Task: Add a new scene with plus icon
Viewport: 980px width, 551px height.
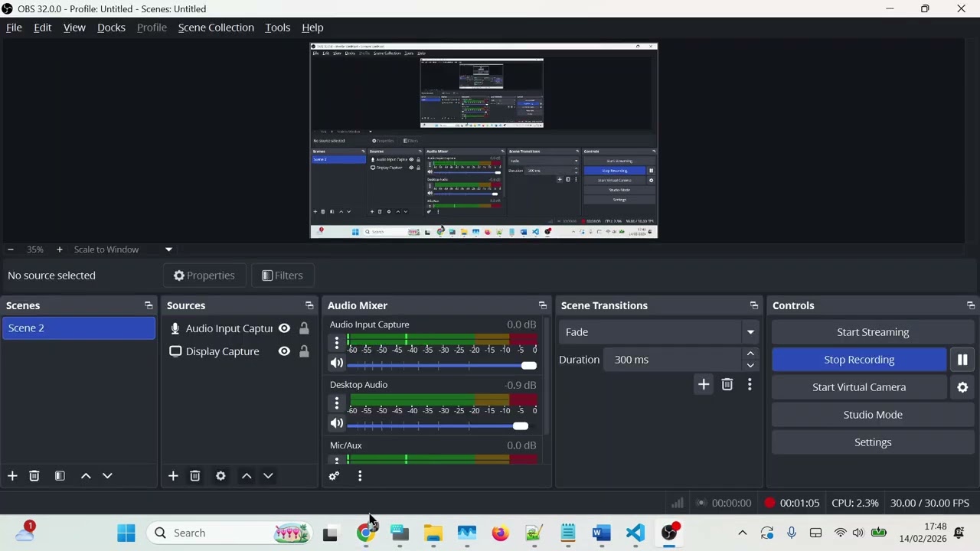Action: 12,476
